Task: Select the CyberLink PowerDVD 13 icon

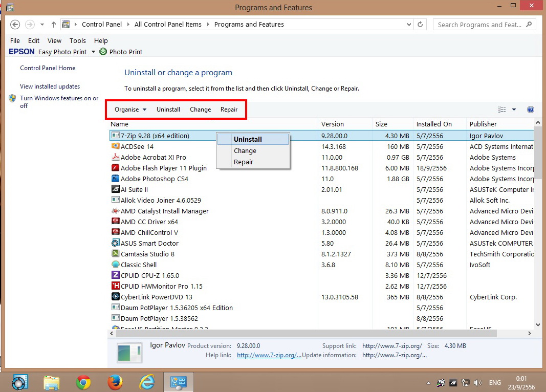Action: coord(115,297)
